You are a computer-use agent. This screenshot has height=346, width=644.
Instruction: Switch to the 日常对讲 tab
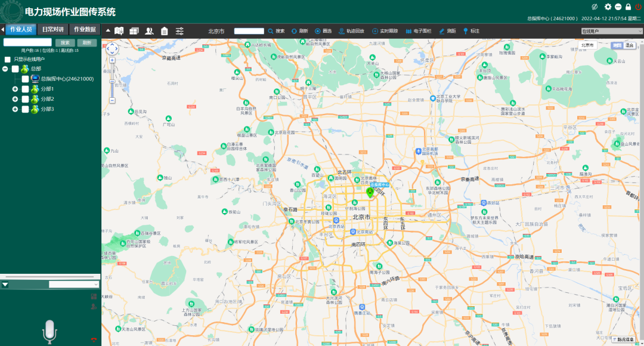click(53, 29)
